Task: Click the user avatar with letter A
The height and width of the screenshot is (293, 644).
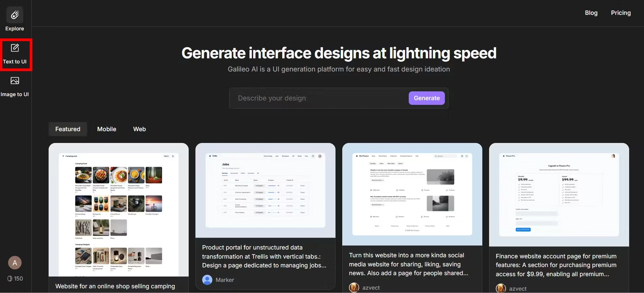Action: [x=15, y=263]
